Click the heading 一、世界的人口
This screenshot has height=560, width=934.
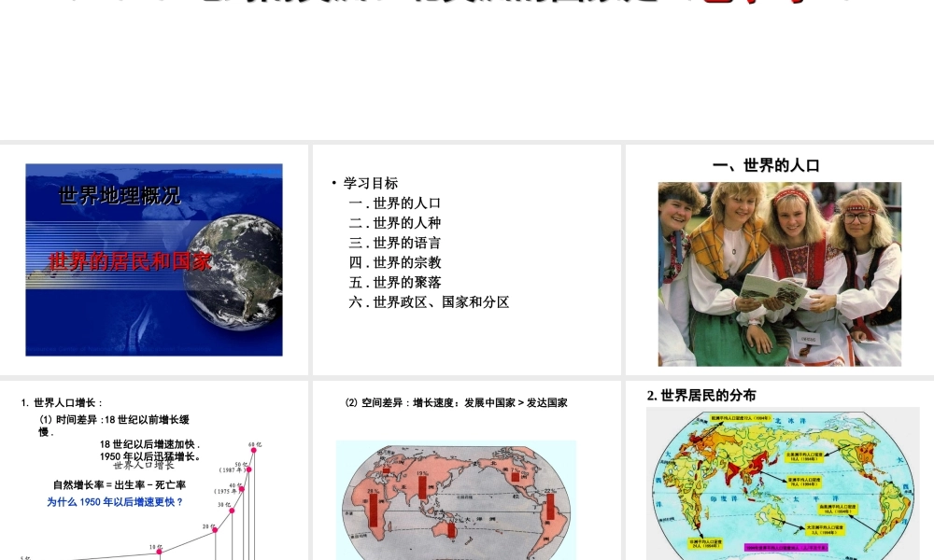click(x=766, y=165)
